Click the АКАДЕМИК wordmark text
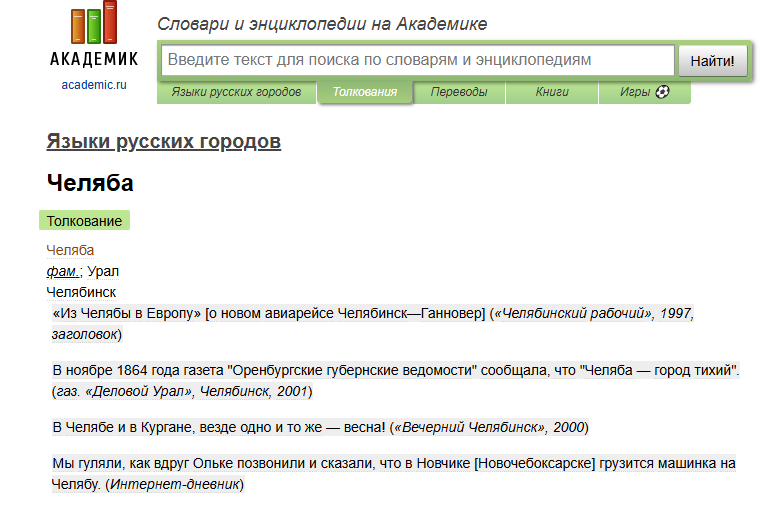 (94, 59)
